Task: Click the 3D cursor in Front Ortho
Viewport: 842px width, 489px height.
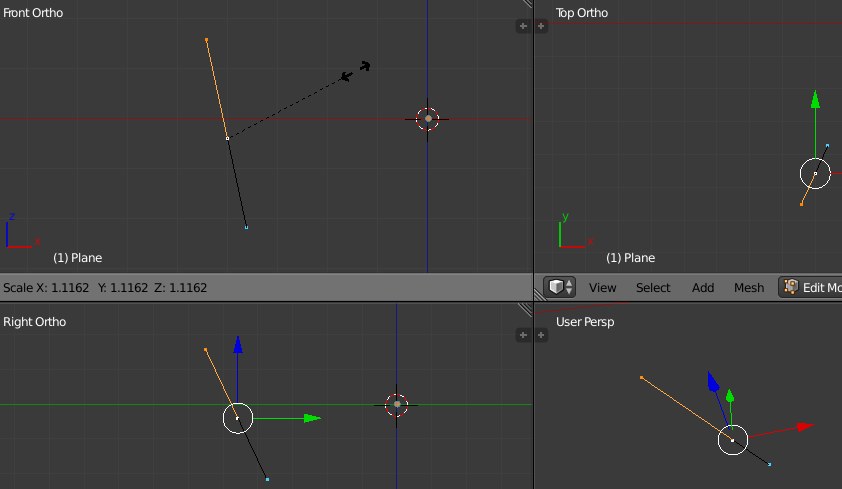Action: pos(428,119)
